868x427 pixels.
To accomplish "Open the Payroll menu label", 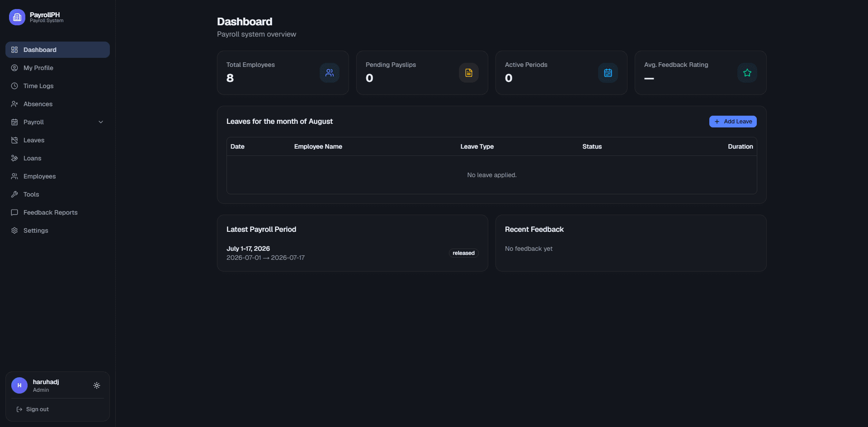I will click(33, 122).
